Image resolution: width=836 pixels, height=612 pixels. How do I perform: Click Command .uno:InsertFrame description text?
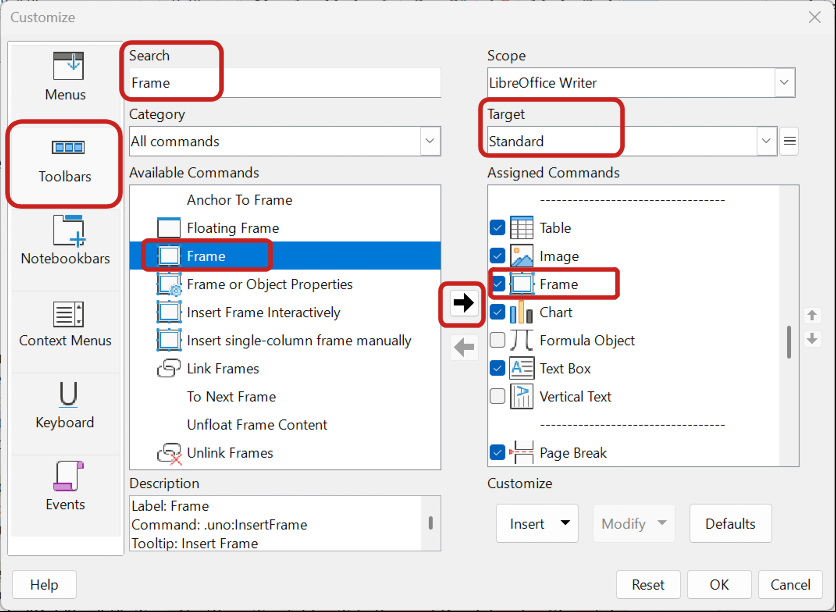(219, 525)
